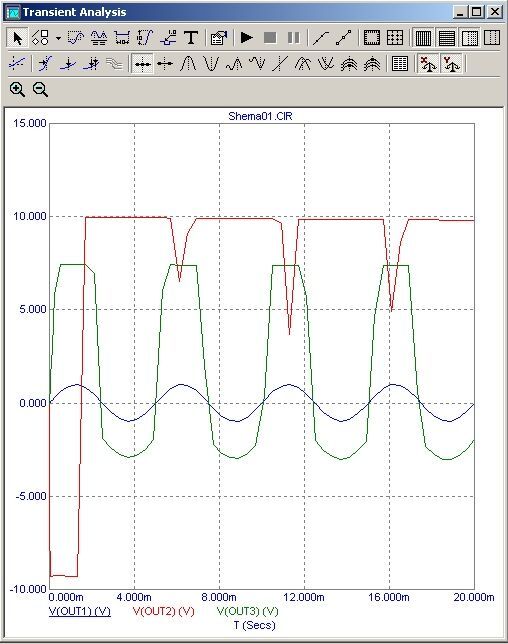Jump to the next Peak
508x644 pixels.
(188, 64)
